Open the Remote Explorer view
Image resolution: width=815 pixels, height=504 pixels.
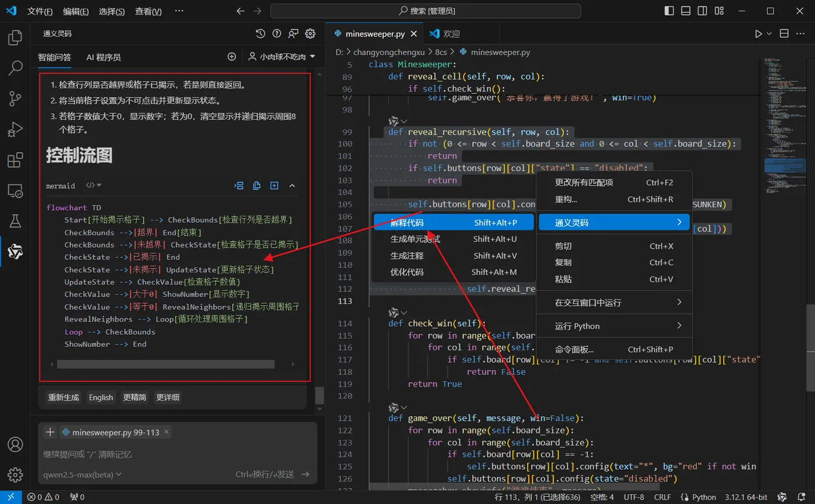15,190
